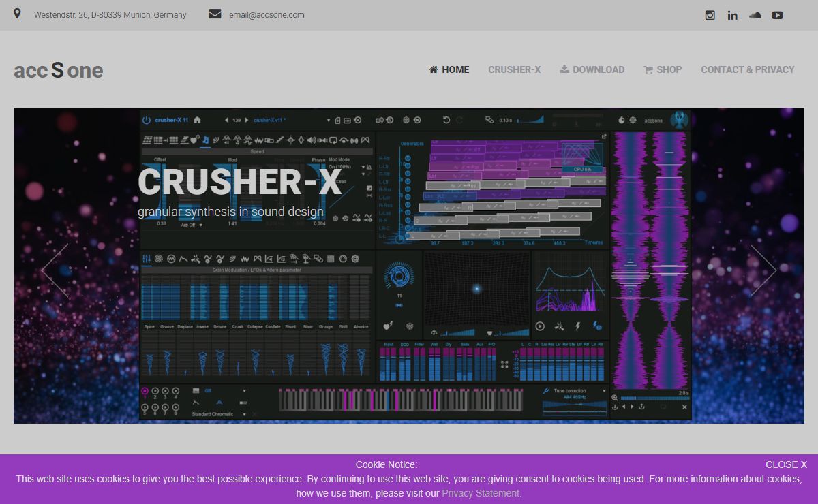Image resolution: width=818 pixels, height=504 pixels.
Task: Open the CONTACT & PRIVACY menu item
Action: pyautogui.click(x=748, y=69)
